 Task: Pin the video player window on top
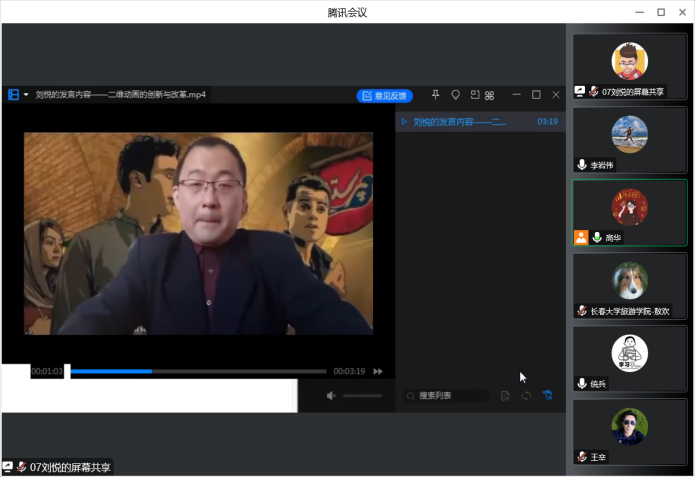coord(435,94)
